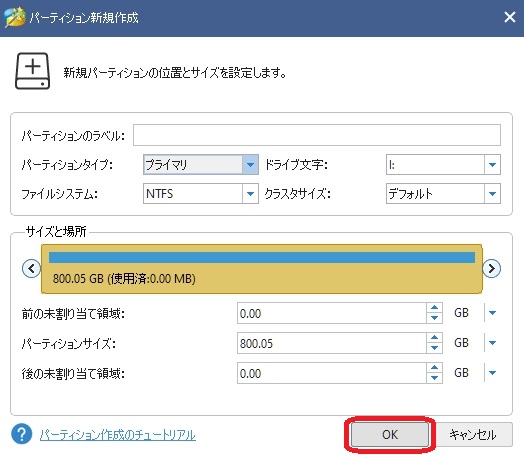
Task: Click the left arrow beside partition bar
Action: (31, 268)
